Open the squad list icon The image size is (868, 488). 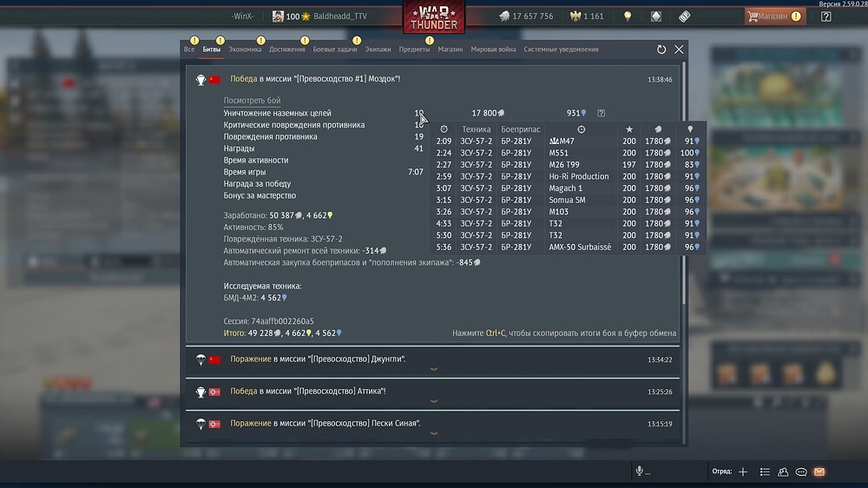pos(765,472)
